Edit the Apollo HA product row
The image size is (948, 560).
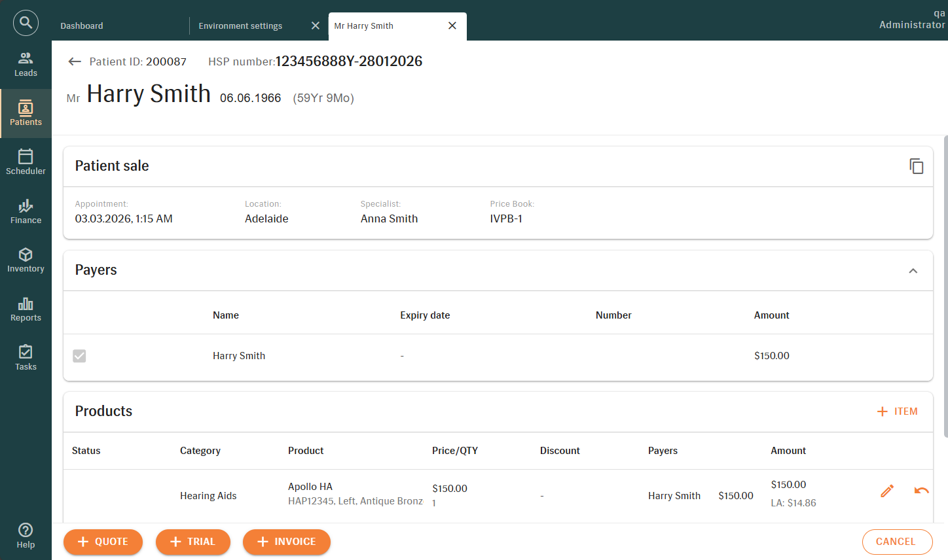tap(887, 491)
